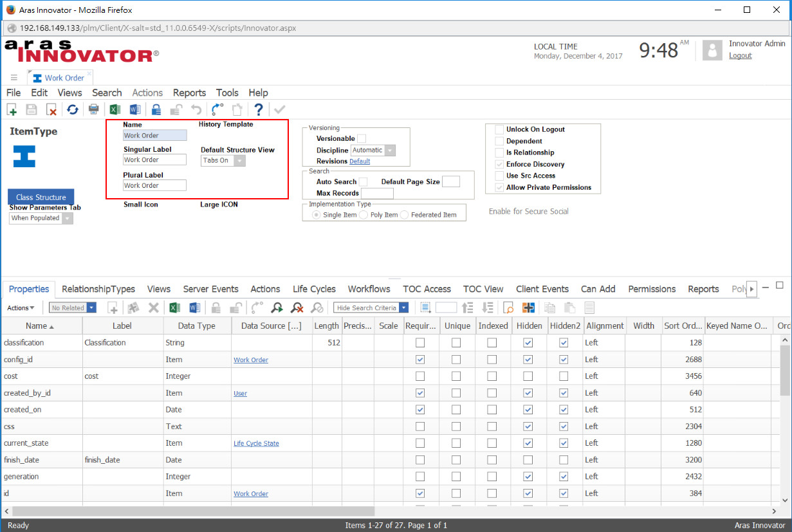Open Life Cycle State data source link
The image size is (792, 532).
click(x=256, y=443)
